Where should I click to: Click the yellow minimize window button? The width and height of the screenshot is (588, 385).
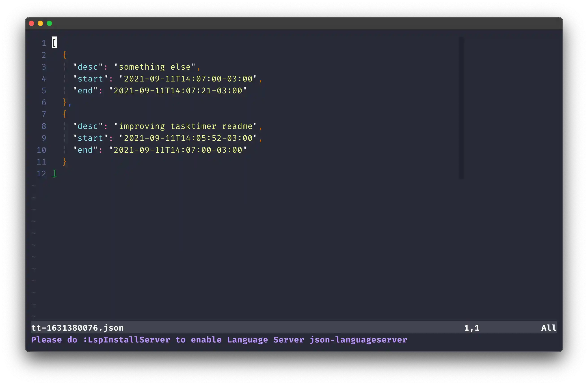[x=40, y=24]
